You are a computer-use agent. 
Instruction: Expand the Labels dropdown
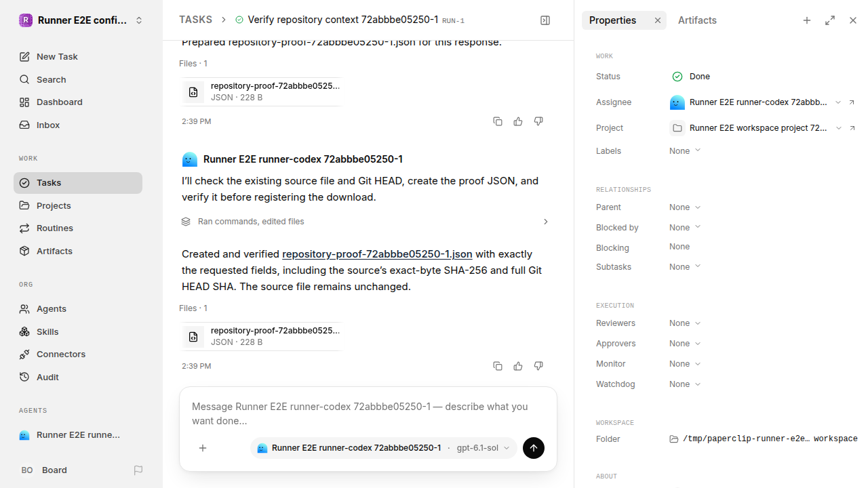point(685,150)
